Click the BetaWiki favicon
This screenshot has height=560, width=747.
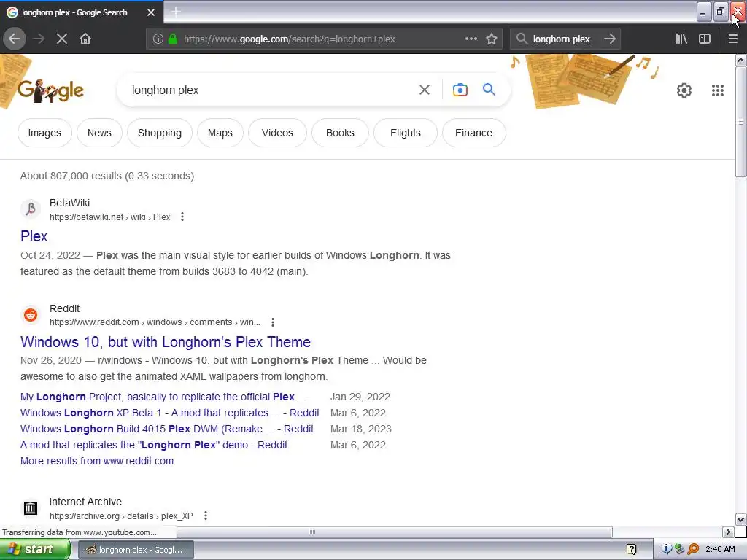(x=31, y=209)
